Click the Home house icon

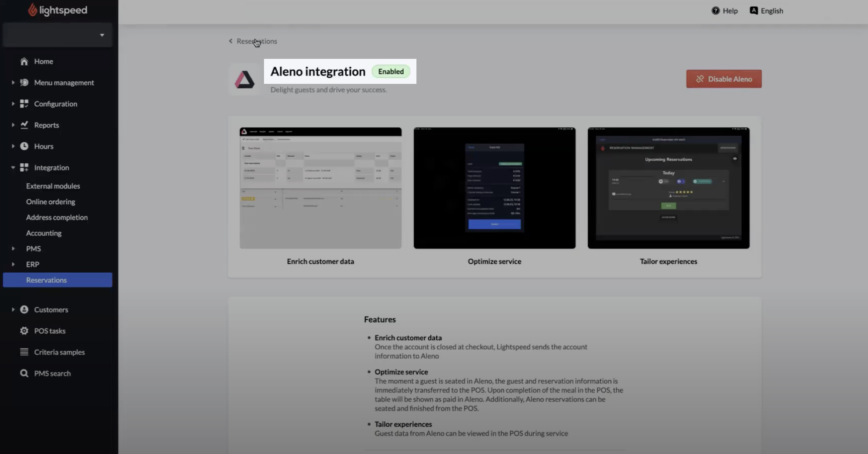(x=24, y=61)
